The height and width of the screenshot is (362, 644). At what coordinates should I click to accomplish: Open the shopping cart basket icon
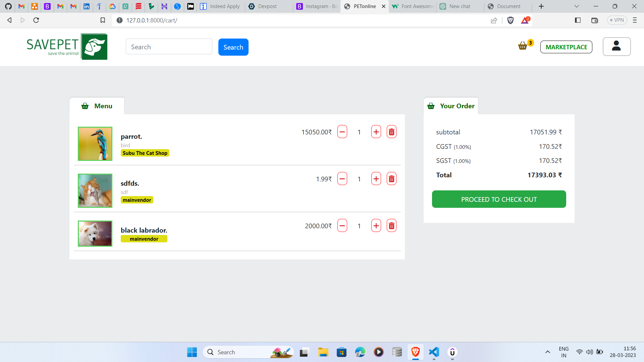523,46
